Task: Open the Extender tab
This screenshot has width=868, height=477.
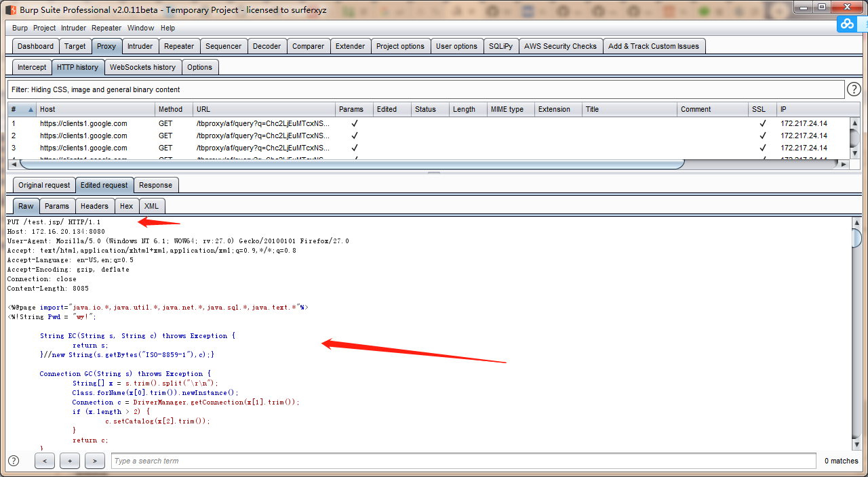Action: [x=351, y=46]
